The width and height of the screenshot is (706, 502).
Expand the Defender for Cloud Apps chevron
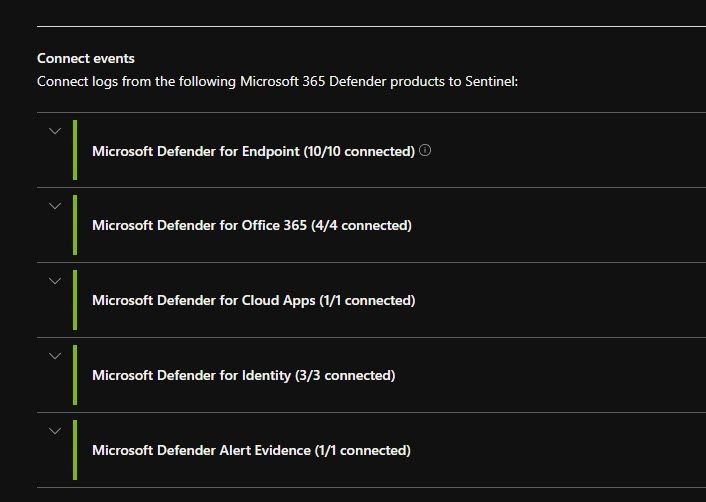[x=55, y=281]
